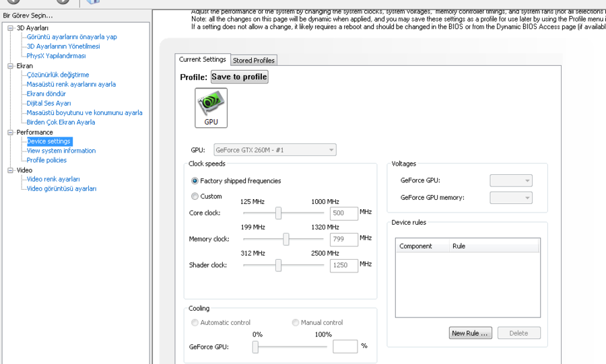Click the Core clock slider handle
The width and height of the screenshot is (606, 364).
coord(278,213)
